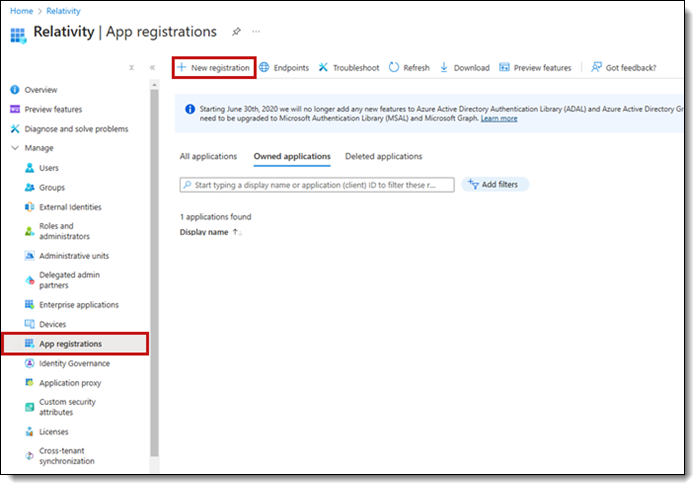Click the Identity Governance icon

tap(29, 363)
